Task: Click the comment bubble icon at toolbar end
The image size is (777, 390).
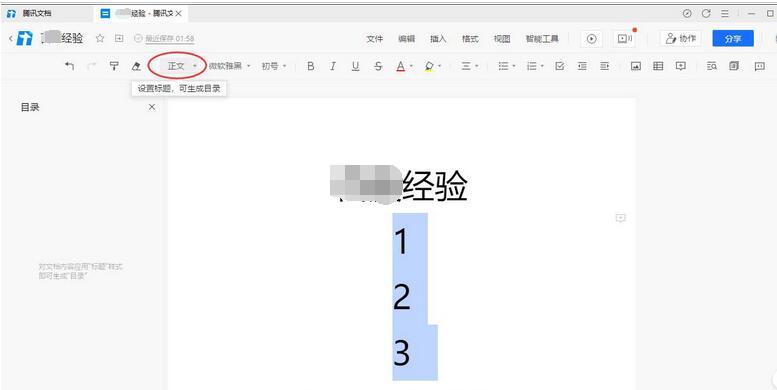Action: pos(760,66)
